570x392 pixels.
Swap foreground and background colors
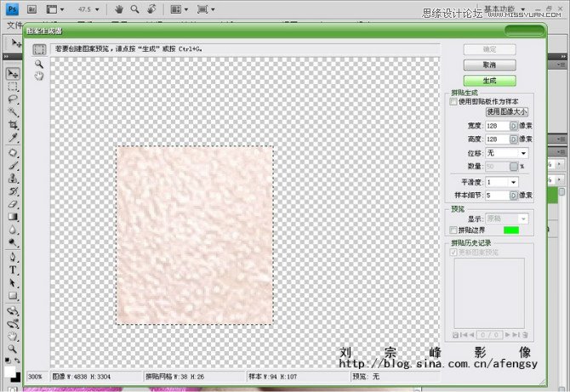pyautogui.click(x=17, y=361)
